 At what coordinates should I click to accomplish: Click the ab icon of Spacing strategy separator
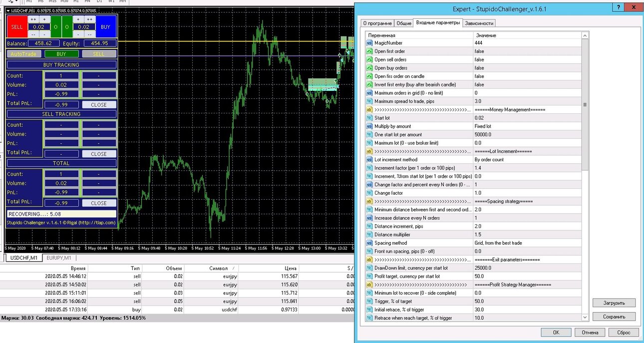click(x=369, y=201)
